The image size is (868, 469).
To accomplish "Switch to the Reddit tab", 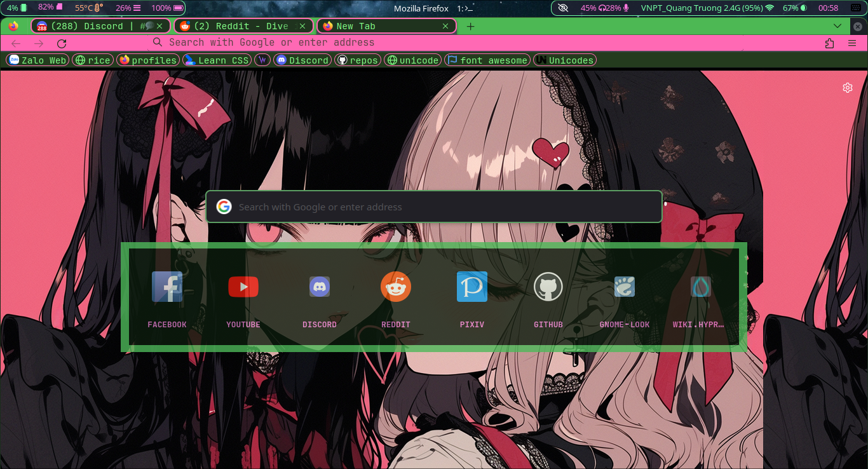I will [243, 26].
